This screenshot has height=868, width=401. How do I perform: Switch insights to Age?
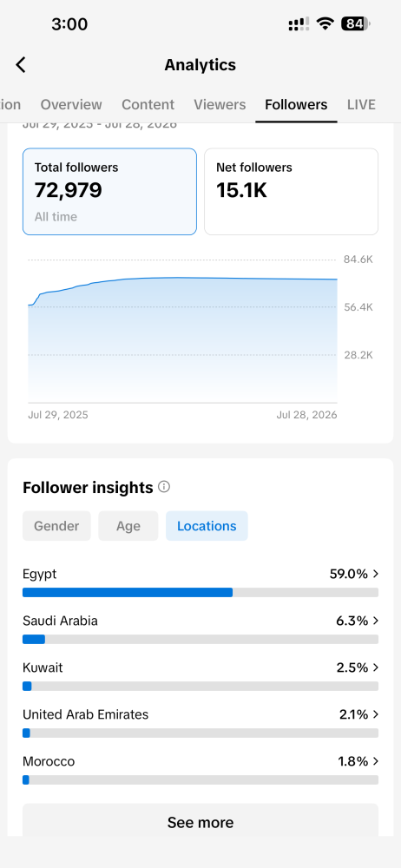128,526
